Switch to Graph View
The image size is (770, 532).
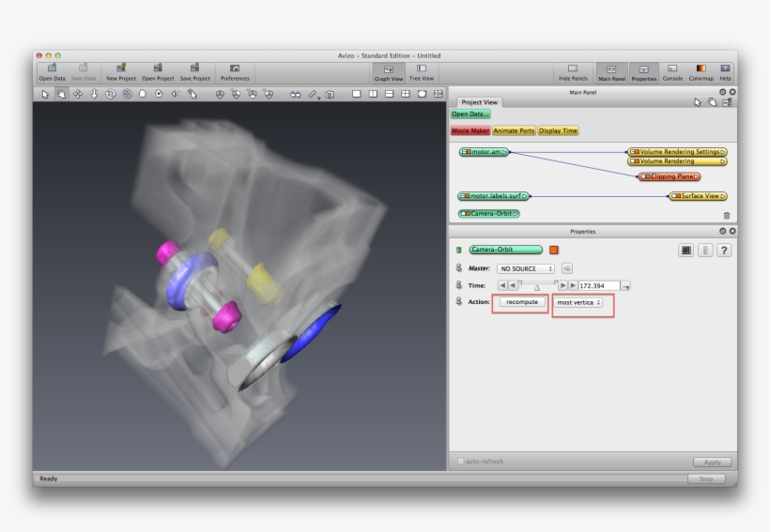[389, 72]
